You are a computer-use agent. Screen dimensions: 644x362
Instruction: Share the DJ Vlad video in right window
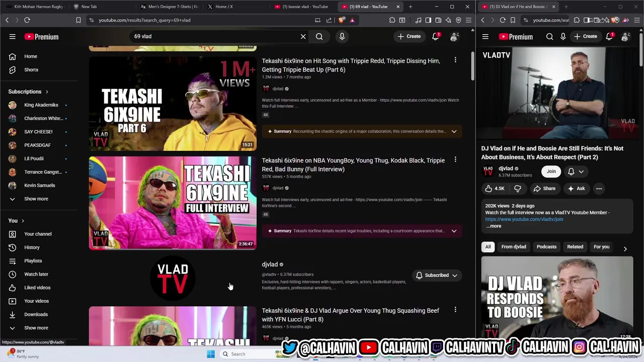pyautogui.click(x=544, y=189)
